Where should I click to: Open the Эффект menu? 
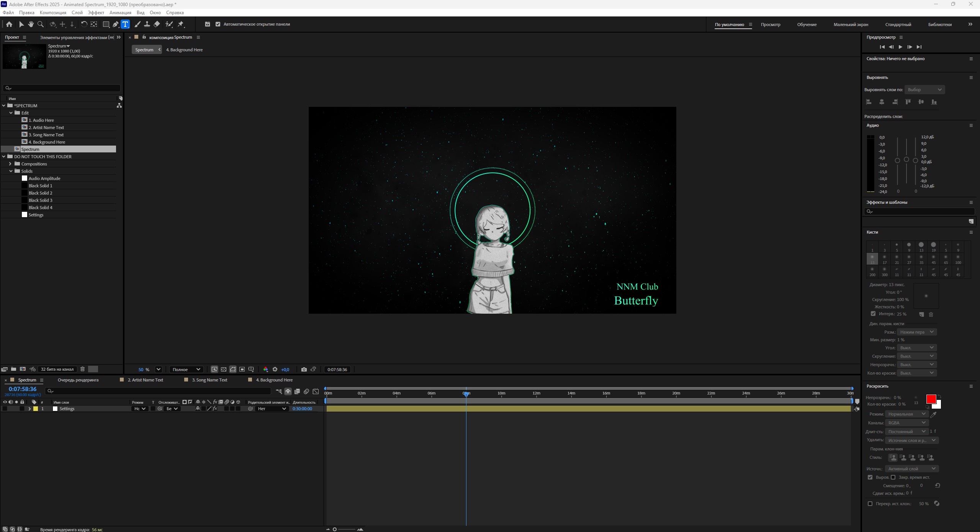click(x=96, y=13)
